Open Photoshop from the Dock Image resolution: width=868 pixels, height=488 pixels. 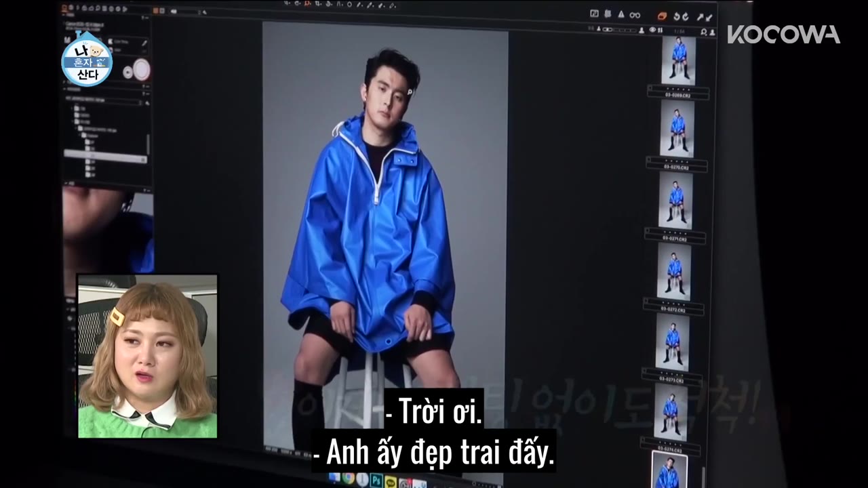pyautogui.click(x=376, y=481)
